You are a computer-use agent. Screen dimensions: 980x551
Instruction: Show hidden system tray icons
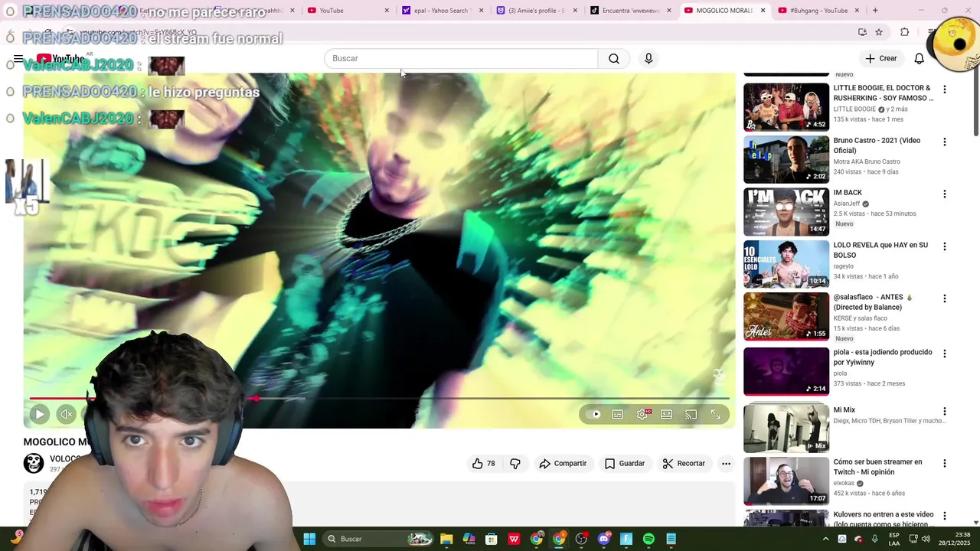[825, 539]
